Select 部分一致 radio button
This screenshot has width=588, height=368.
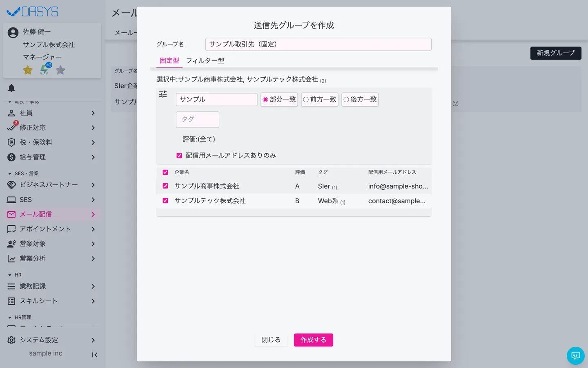click(265, 99)
